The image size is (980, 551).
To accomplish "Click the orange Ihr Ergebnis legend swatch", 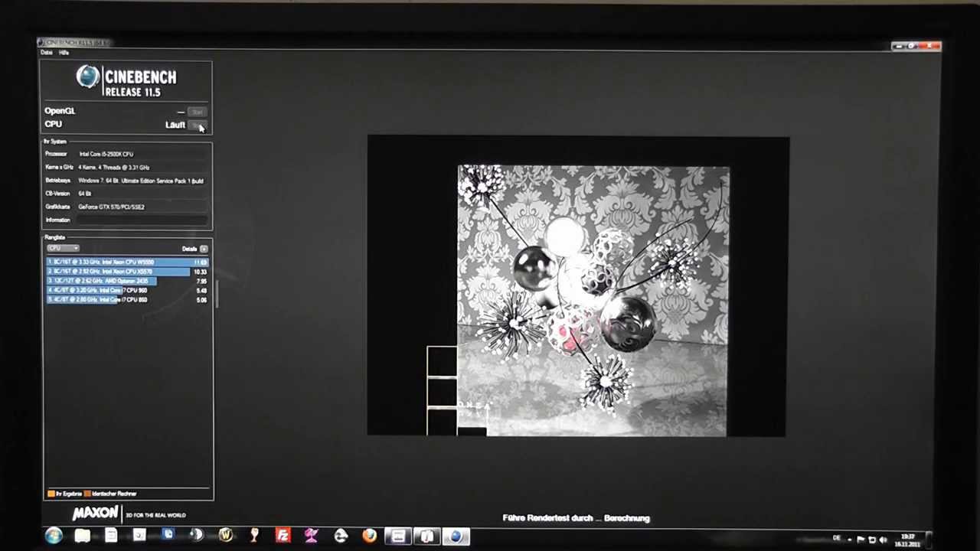I will (51, 494).
